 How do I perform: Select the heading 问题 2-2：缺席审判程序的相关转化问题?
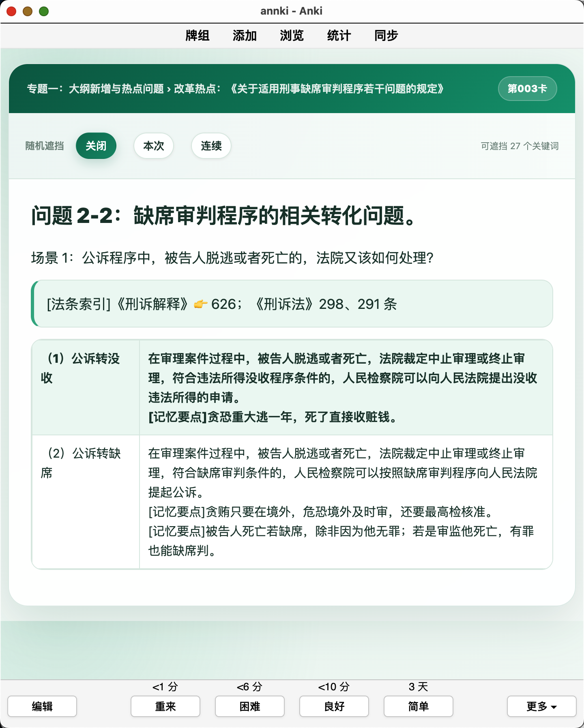[223, 215]
